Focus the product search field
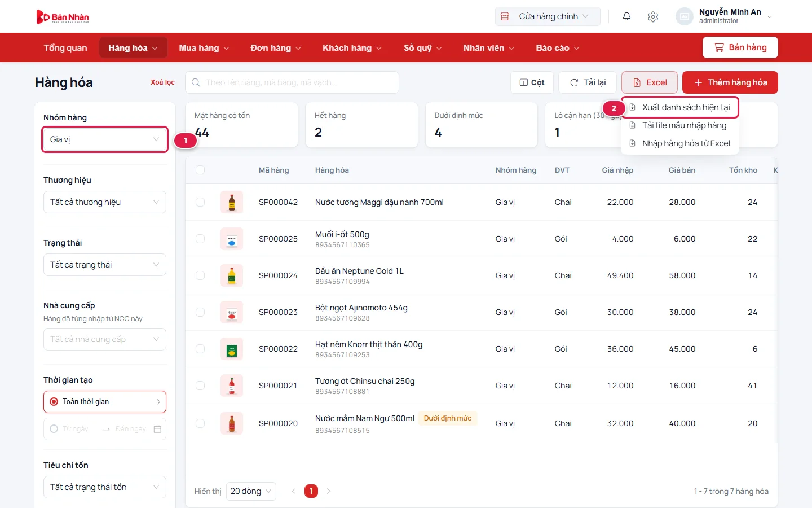812x508 pixels. (x=292, y=82)
